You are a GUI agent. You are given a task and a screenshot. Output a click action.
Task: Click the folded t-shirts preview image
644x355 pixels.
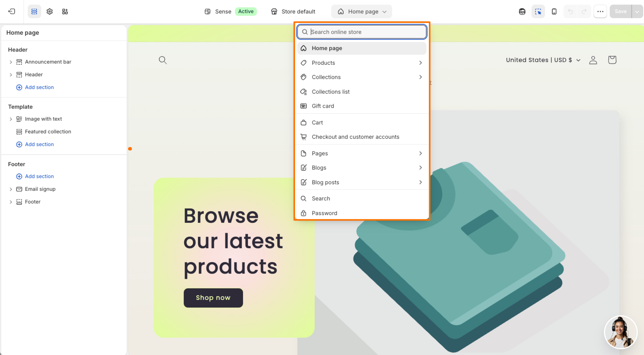[459, 257]
